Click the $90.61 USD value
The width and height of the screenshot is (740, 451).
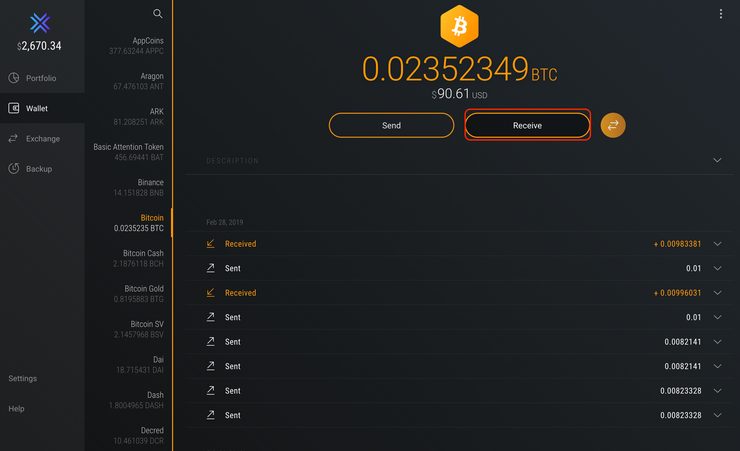459,94
